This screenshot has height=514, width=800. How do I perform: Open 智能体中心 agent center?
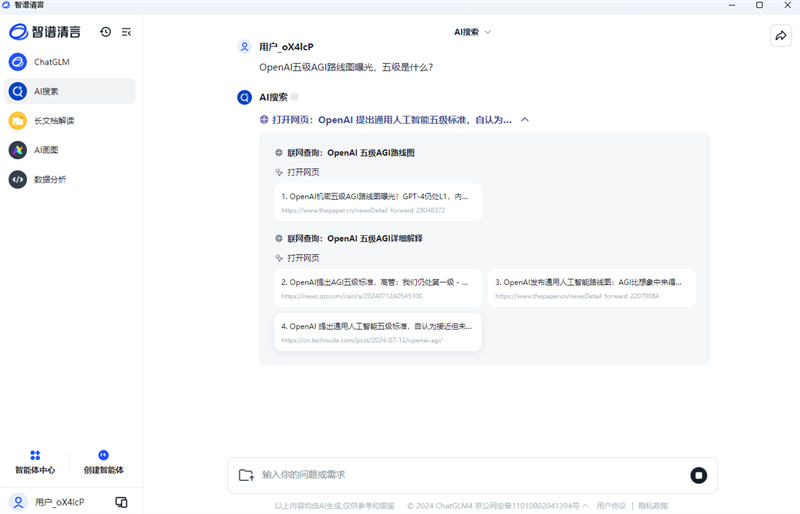(x=35, y=462)
